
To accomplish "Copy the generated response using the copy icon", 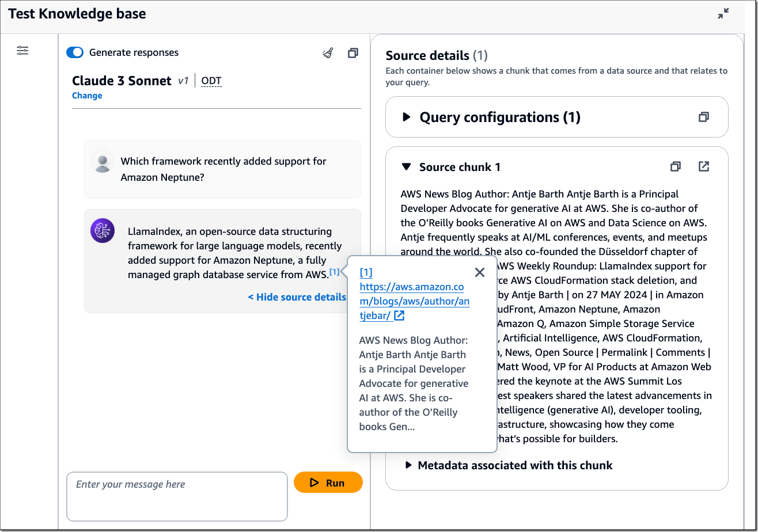I will 353,52.
